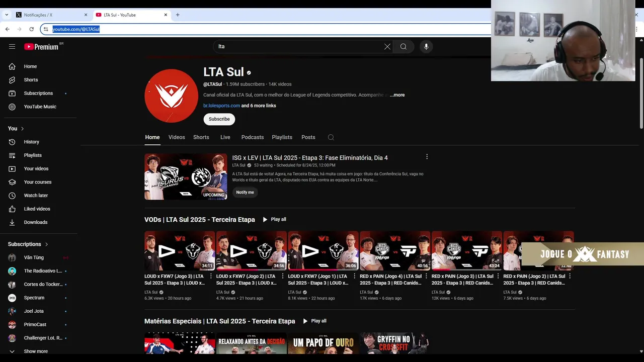Open browser tab search dropdown

pyautogui.click(x=7, y=15)
